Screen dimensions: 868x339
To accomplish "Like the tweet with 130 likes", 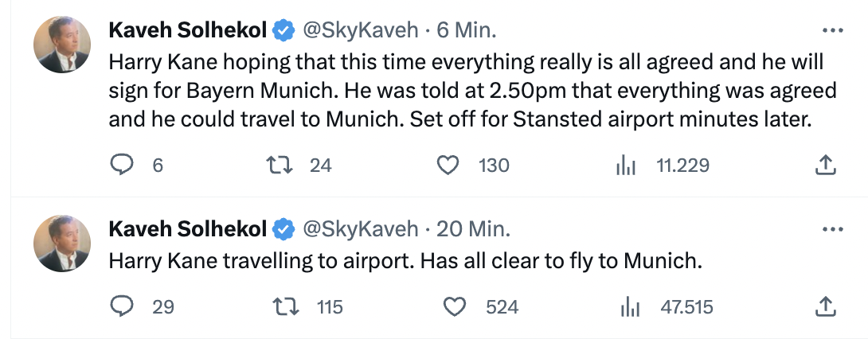I will [x=449, y=165].
